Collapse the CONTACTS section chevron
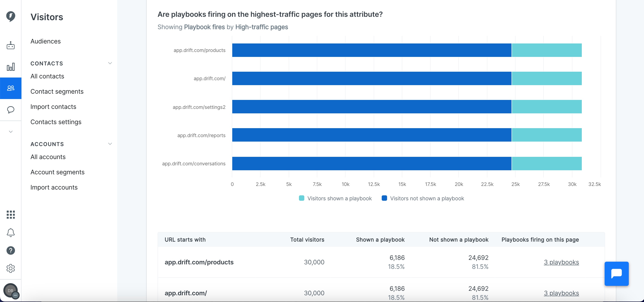644x302 pixels. [110, 63]
